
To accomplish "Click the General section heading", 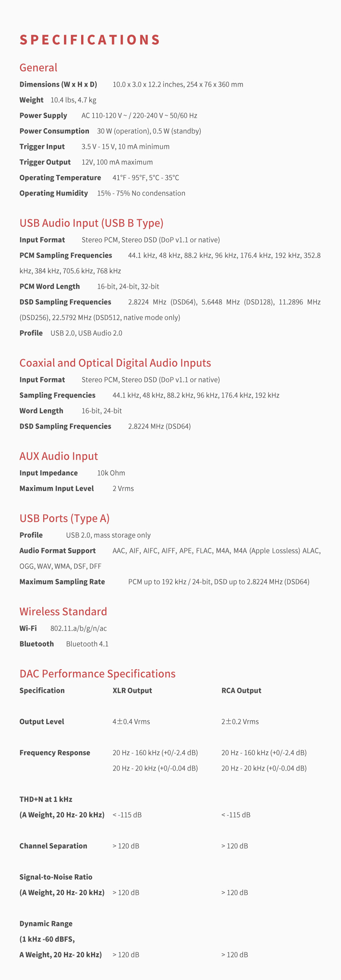I will (x=38, y=68).
